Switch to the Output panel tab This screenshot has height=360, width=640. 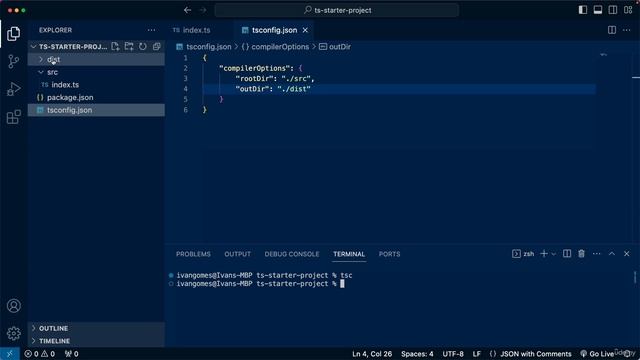pos(237,254)
